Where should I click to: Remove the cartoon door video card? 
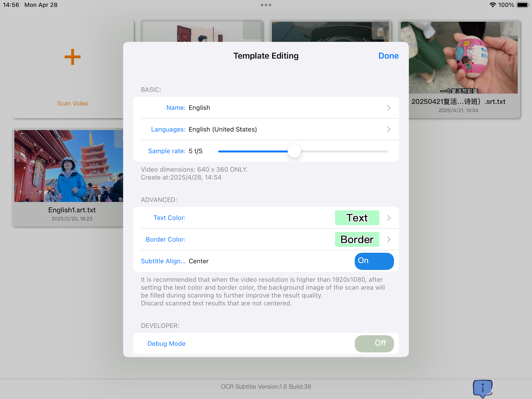click(252, 29)
